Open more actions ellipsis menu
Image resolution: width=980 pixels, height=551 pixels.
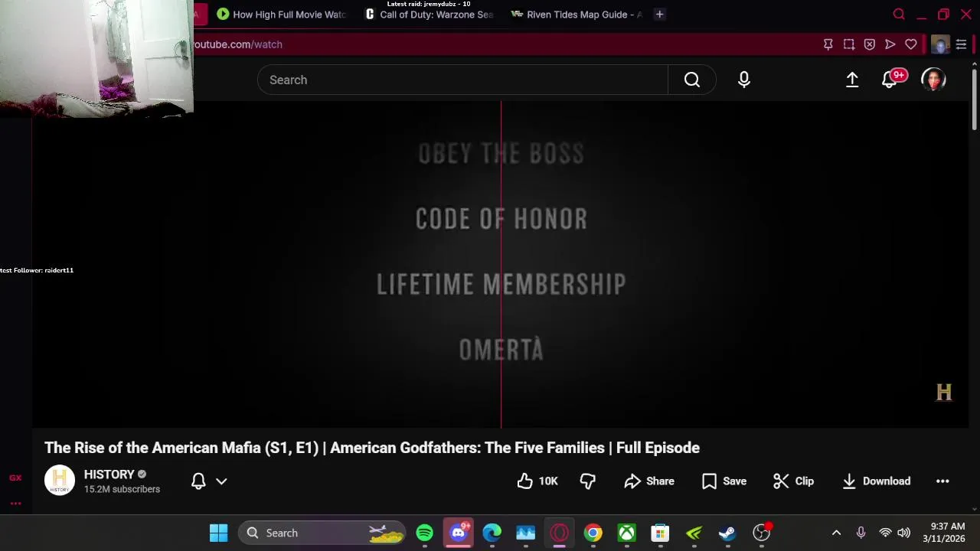point(942,481)
